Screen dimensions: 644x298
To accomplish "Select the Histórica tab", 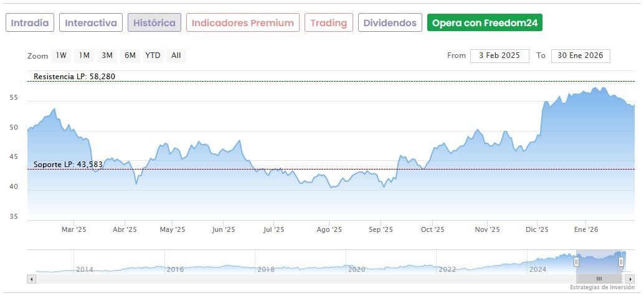I will [154, 23].
